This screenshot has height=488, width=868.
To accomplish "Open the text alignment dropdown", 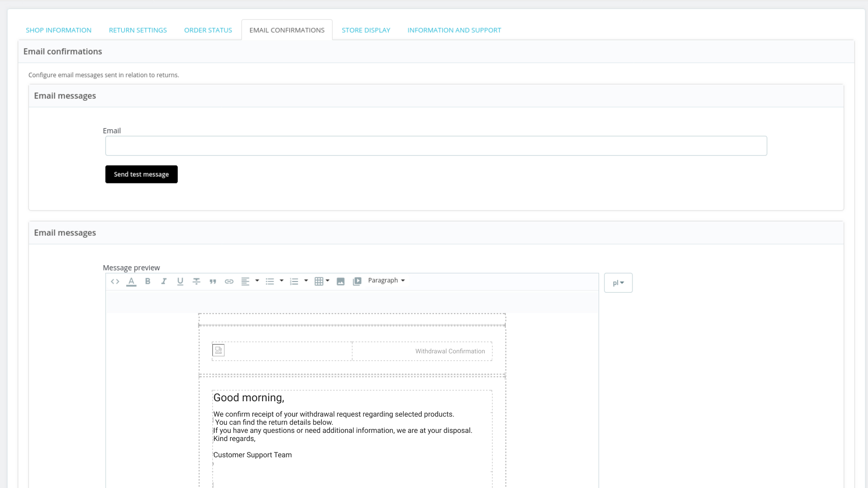I will tap(257, 281).
